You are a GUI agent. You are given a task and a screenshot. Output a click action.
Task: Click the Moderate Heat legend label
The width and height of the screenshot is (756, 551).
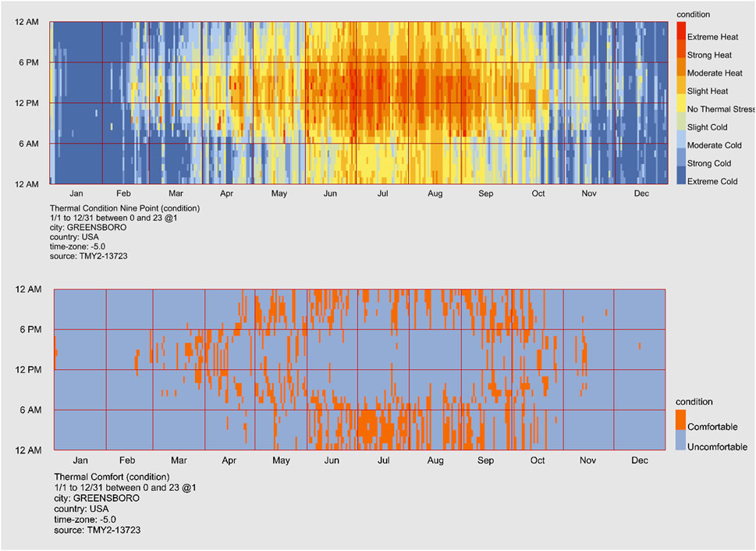coord(715,73)
